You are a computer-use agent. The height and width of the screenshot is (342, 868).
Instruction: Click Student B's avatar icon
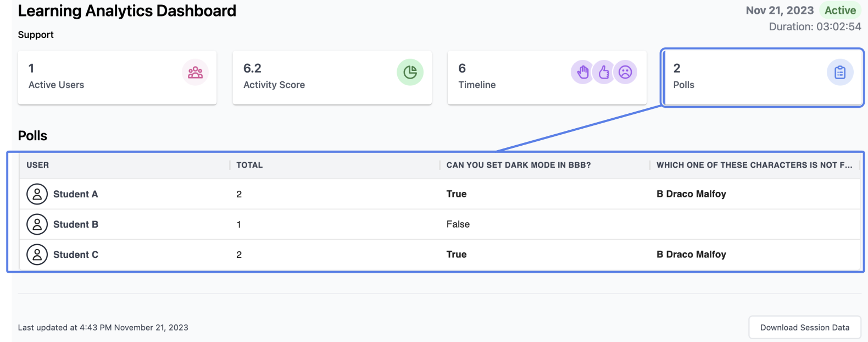(37, 224)
